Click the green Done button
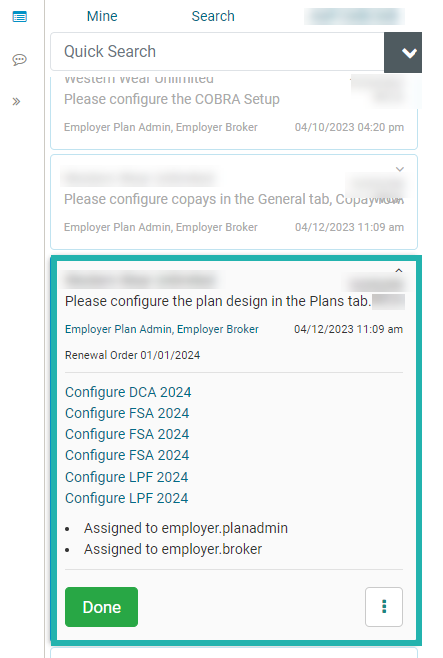This screenshot has width=443, height=658. pos(102,607)
